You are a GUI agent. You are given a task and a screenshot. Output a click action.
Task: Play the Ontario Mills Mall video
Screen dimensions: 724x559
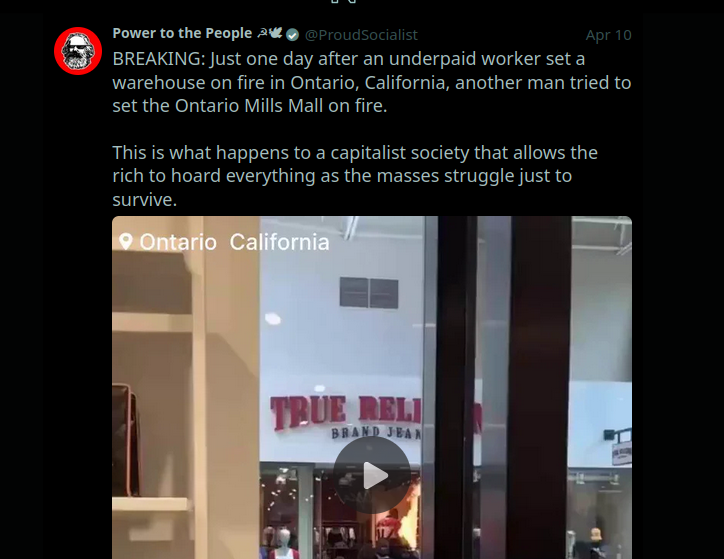[372, 475]
